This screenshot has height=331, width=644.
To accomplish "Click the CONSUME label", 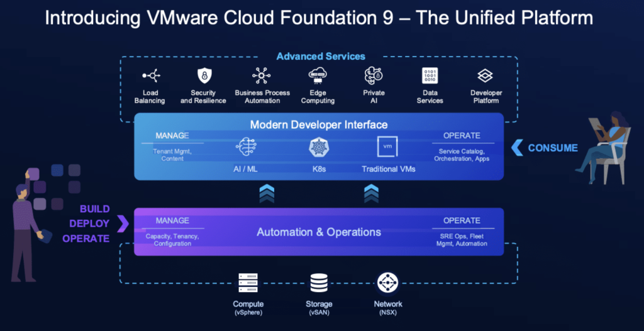I will pos(553,148).
